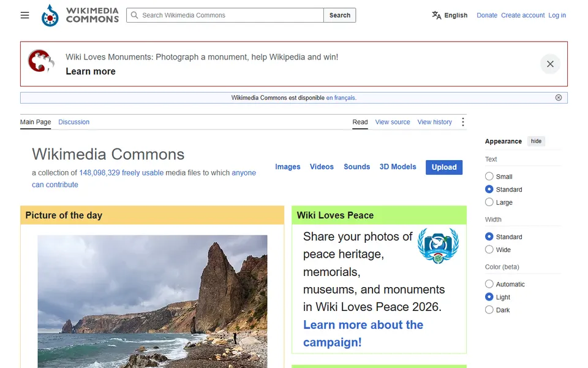This screenshot has width=588, height=368.
Task: Select Light color mode
Action: (x=489, y=297)
